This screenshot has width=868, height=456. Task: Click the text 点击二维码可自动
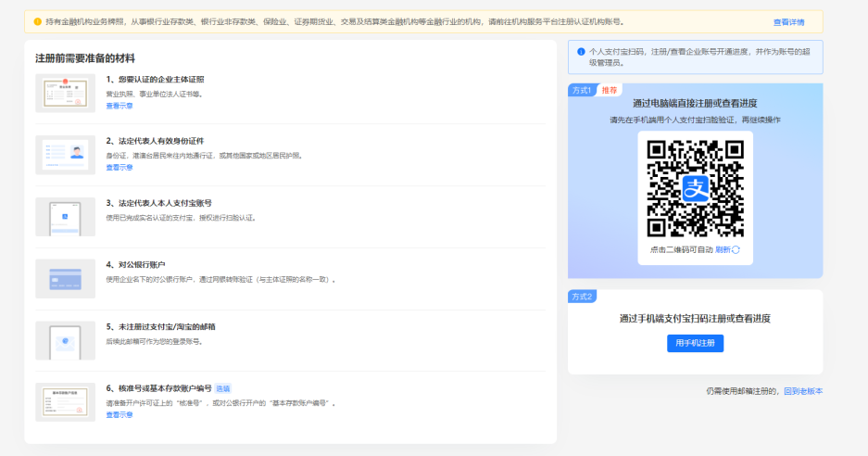pyautogui.click(x=682, y=250)
